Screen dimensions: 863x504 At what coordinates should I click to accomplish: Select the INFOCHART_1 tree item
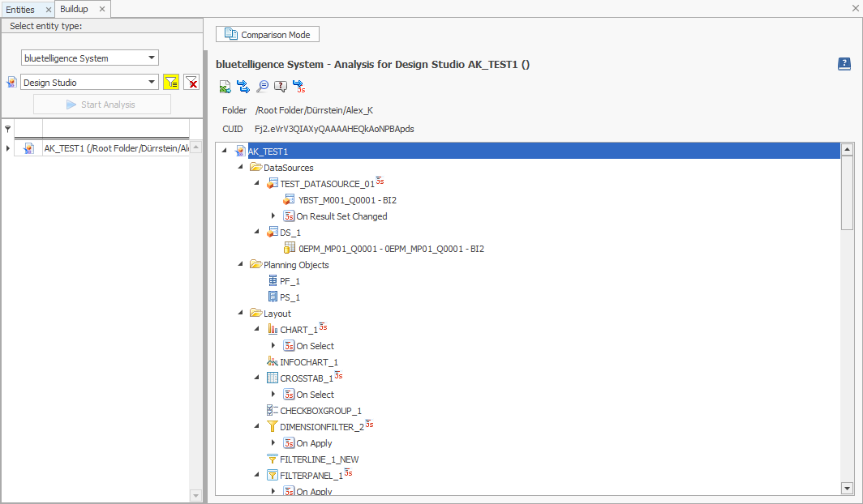(308, 362)
